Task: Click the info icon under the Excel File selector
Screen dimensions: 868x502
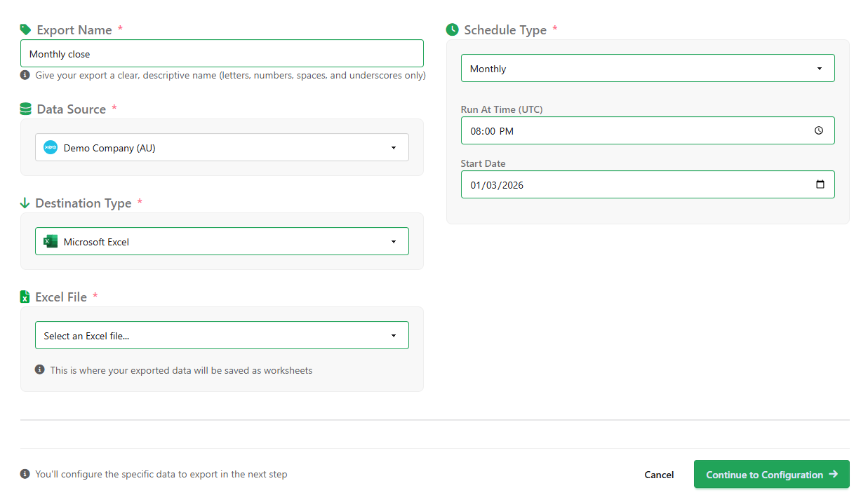Action: (40, 369)
